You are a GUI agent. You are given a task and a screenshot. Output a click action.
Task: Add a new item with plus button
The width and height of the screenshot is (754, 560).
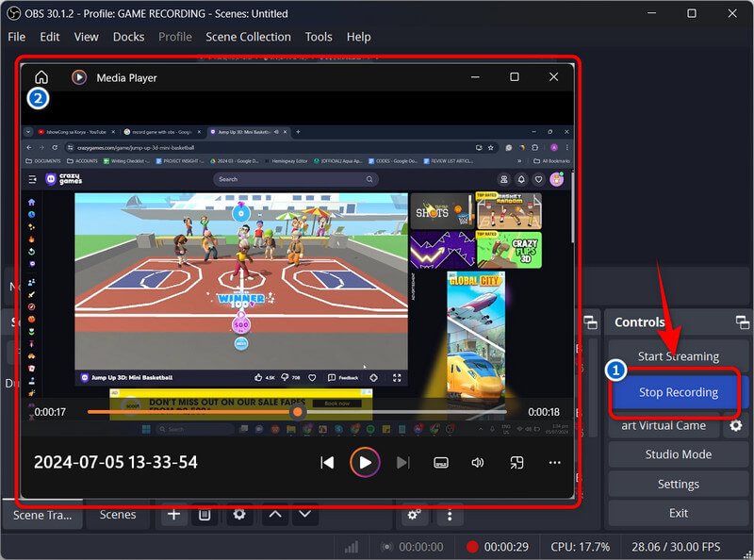(x=174, y=515)
